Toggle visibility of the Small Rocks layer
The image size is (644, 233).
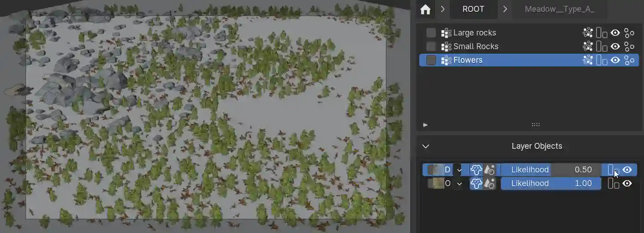615,46
